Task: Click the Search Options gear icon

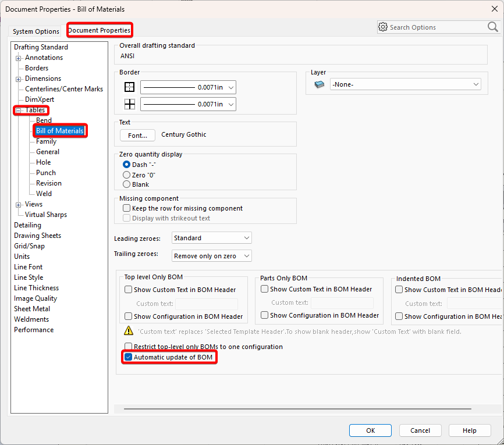Action: coord(382,27)
